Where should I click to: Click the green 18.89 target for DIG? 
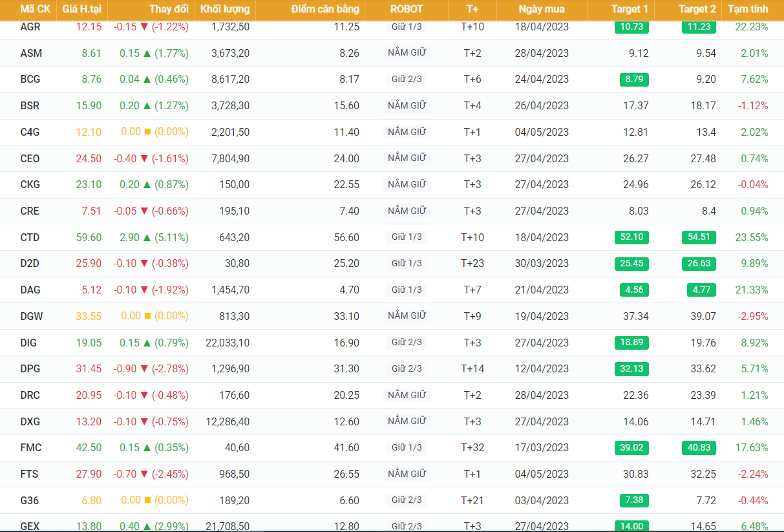[x=631, y=343]
